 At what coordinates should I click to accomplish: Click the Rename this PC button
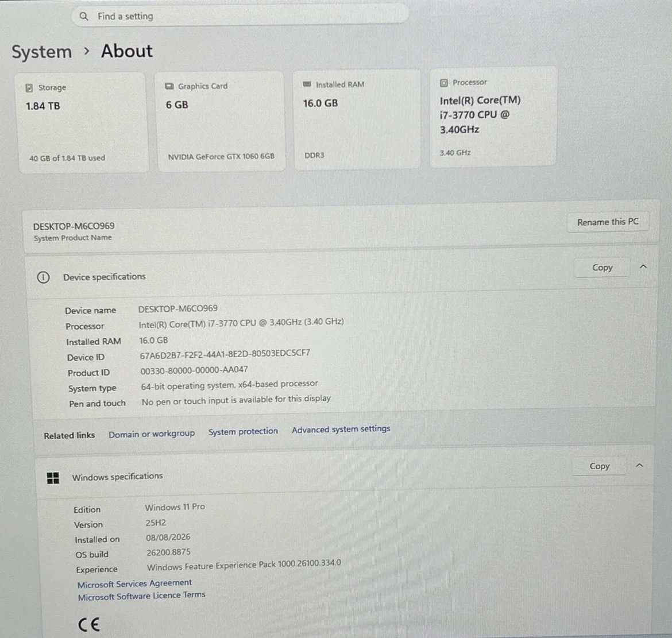click(x=608, y=222)
